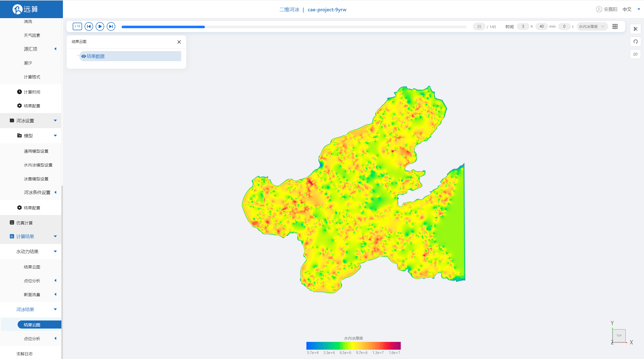Collapse the 计算结果 section arrow
Screen dimensions: 644x359
pyautogui.click(x=55, y=236)
